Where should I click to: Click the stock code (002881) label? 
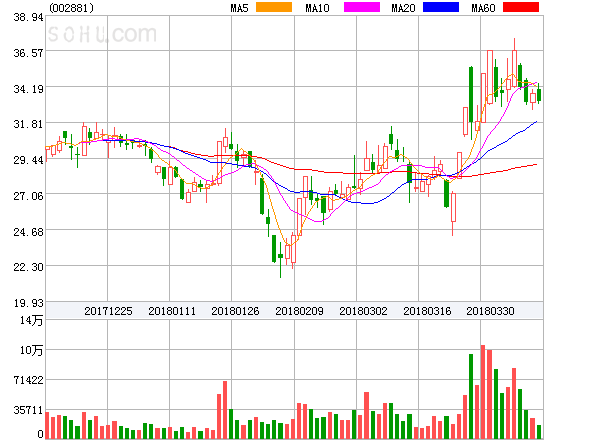72,8
